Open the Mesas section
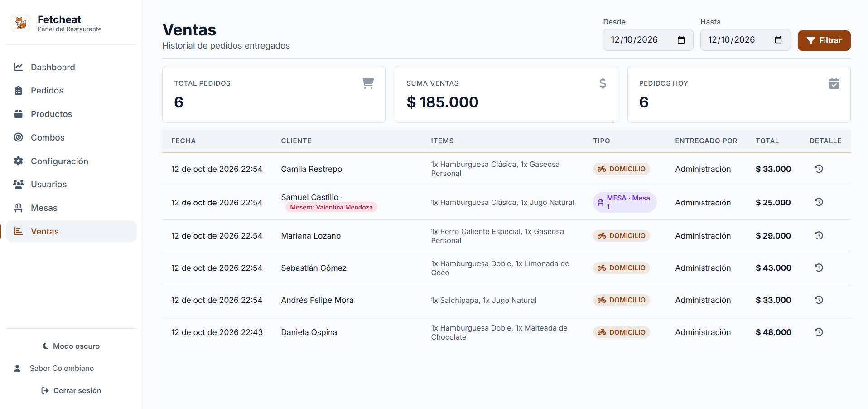 pyautogui.click(x=71, y=208)
